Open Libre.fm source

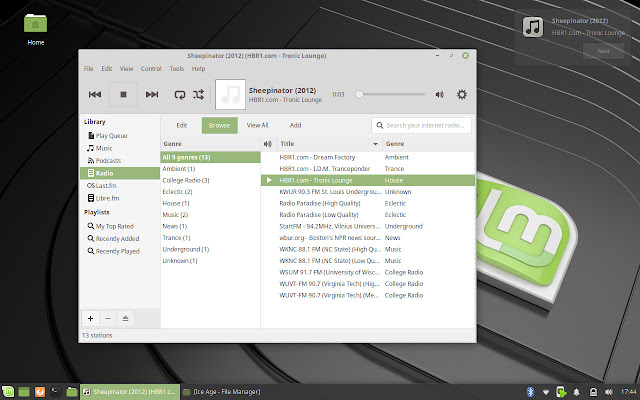click(120, 198)
